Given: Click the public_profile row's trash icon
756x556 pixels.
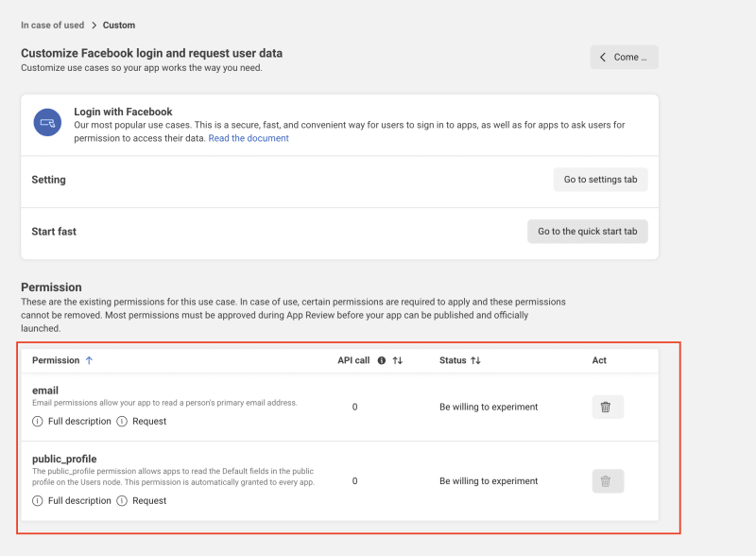Looking at the screenshot, I should (608, 481).
